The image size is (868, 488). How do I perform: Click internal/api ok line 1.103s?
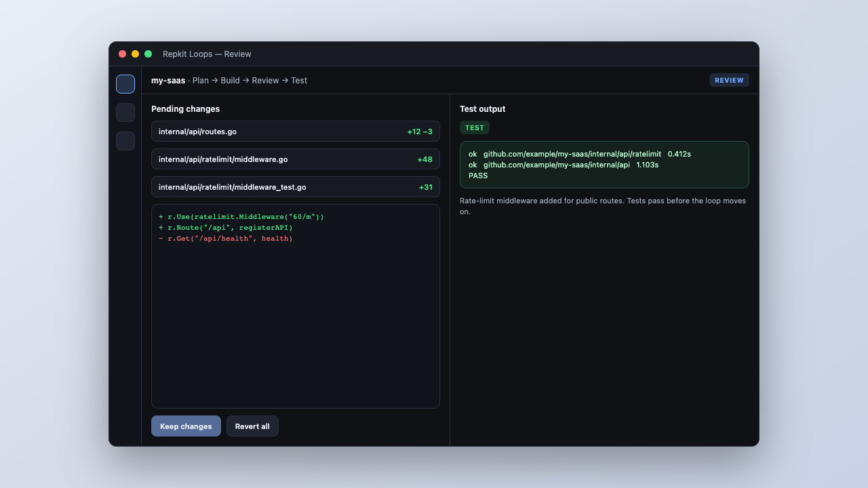coord(564,165)
